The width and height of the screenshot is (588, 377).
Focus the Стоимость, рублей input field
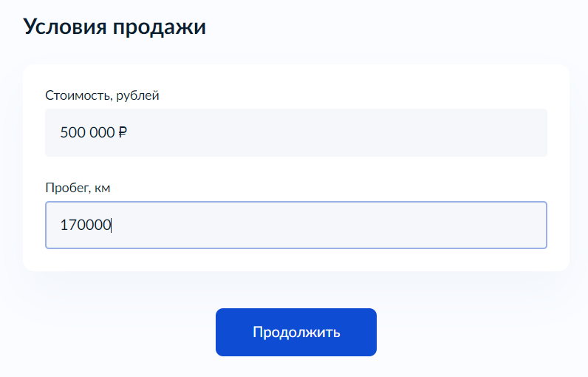coord(296,132)
